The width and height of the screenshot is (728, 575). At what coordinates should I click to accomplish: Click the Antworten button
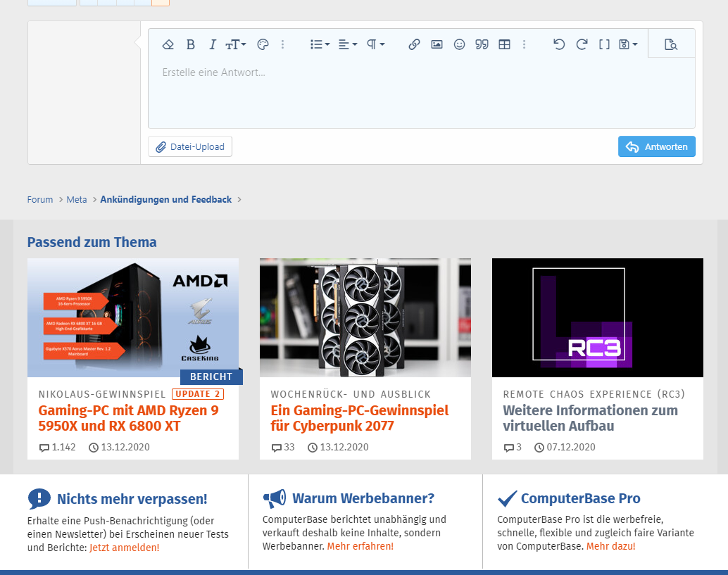656,146
